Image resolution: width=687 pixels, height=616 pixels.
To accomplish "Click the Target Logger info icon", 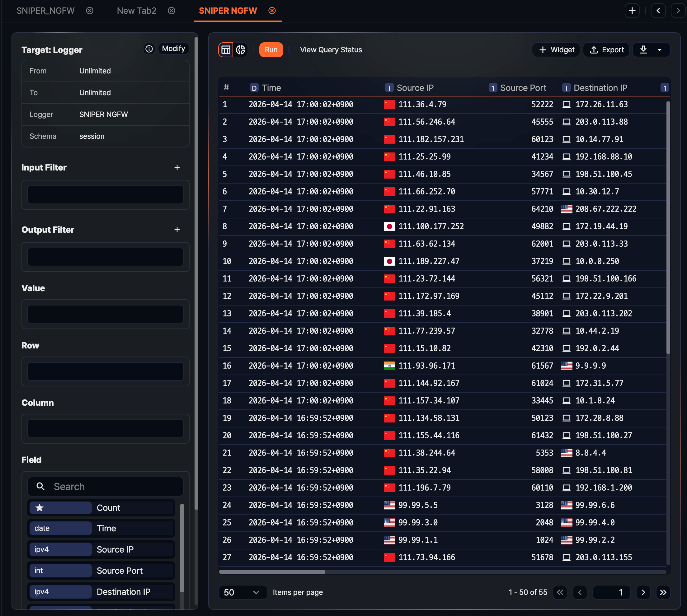I will [x=149, y=49].
